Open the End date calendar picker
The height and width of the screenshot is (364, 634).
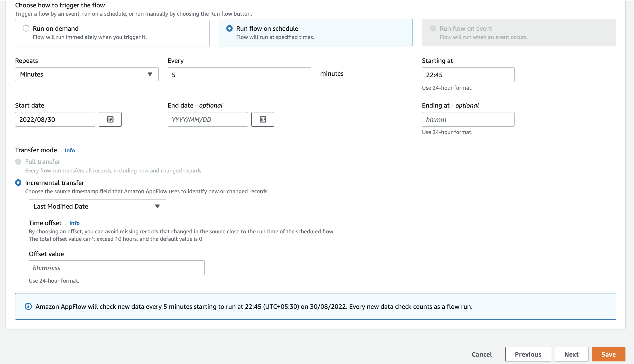click(x=263, y=120)
